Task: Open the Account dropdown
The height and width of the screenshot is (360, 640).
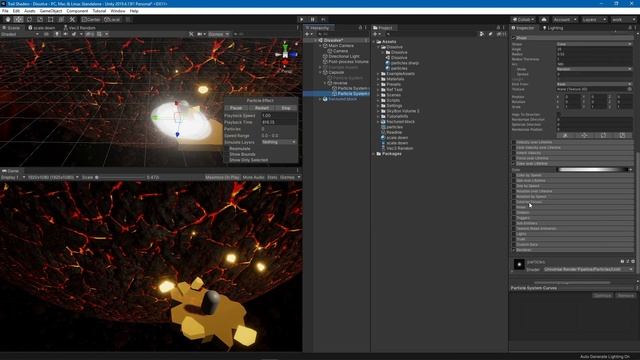Action: pyautogui.click(x=565, y=19)
